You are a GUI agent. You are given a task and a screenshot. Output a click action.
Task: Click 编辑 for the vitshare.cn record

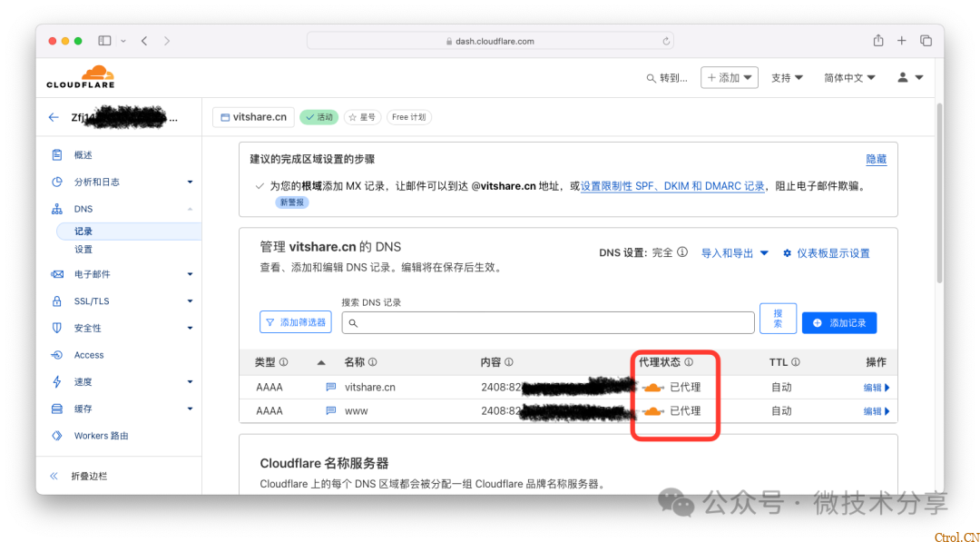tap(876, 388)
